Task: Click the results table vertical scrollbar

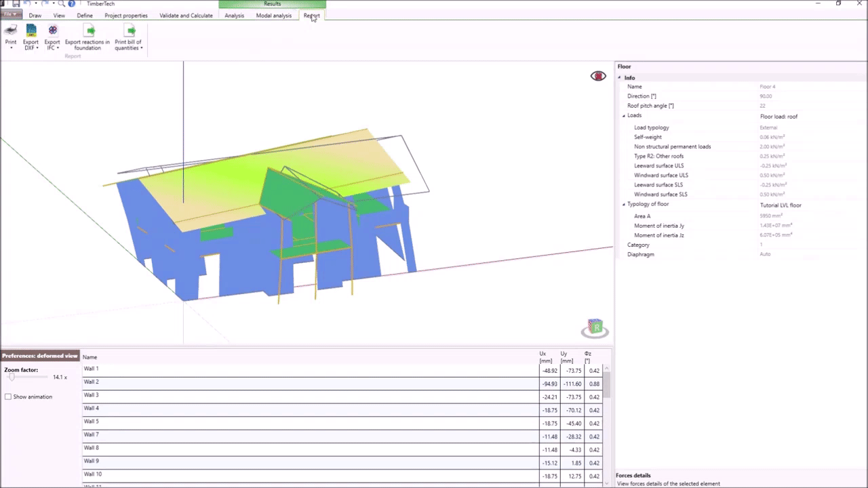Action: pyautogui.click(x=607, y=385)
